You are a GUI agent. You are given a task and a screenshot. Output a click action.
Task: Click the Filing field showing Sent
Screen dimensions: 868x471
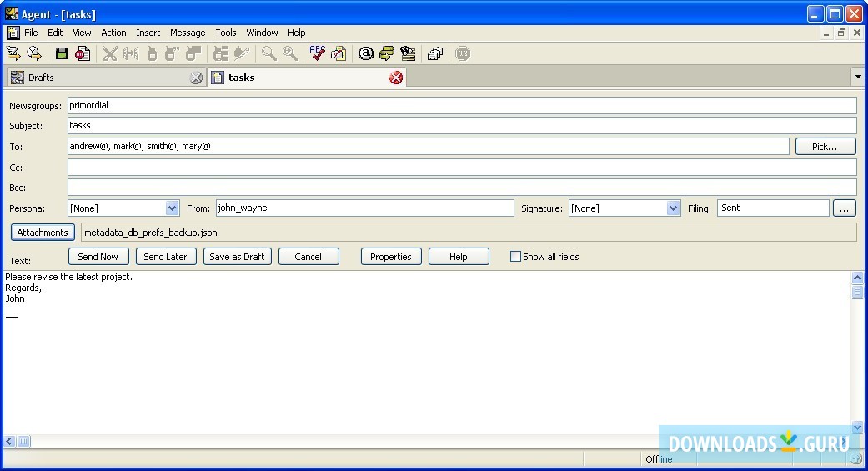(x=773, y=208)
